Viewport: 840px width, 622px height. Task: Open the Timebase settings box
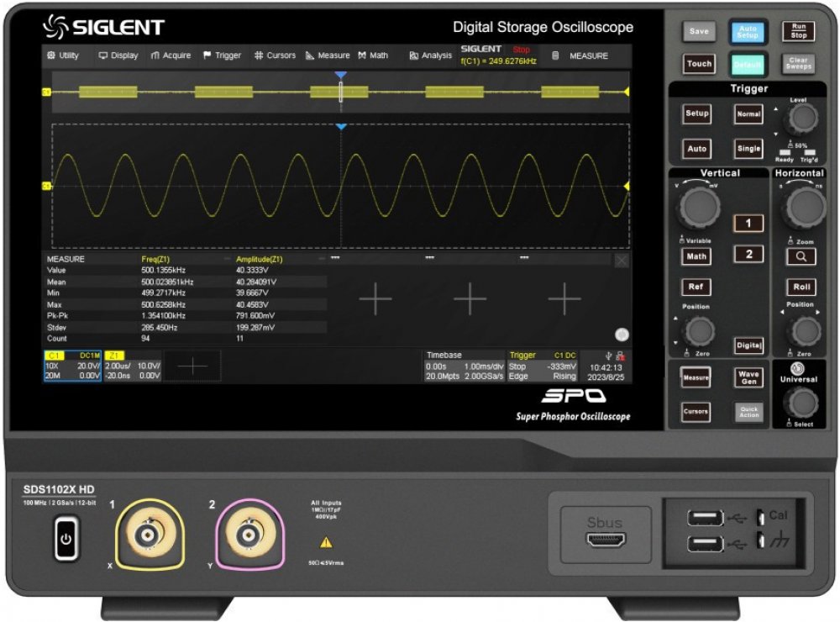tap(463, 366)
